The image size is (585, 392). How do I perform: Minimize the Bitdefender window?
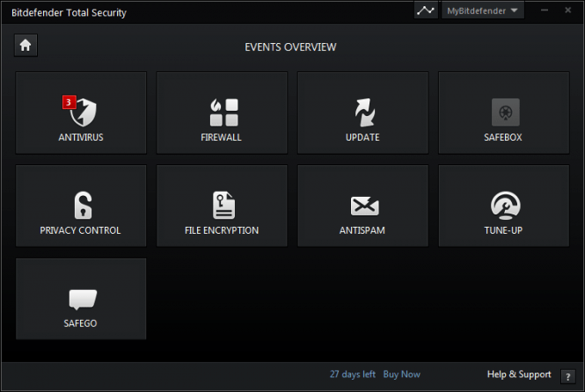tap(545, 10)
